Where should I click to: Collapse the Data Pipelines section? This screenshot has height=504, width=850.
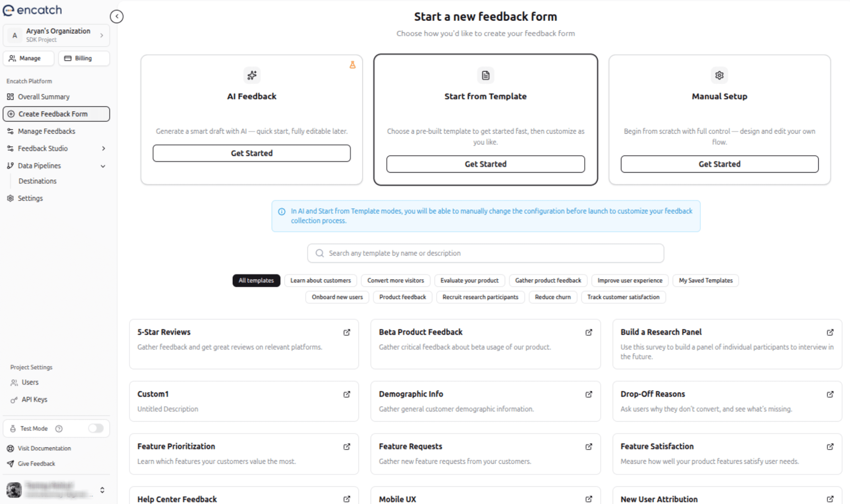pyautogui.click(x=103, y=166)
